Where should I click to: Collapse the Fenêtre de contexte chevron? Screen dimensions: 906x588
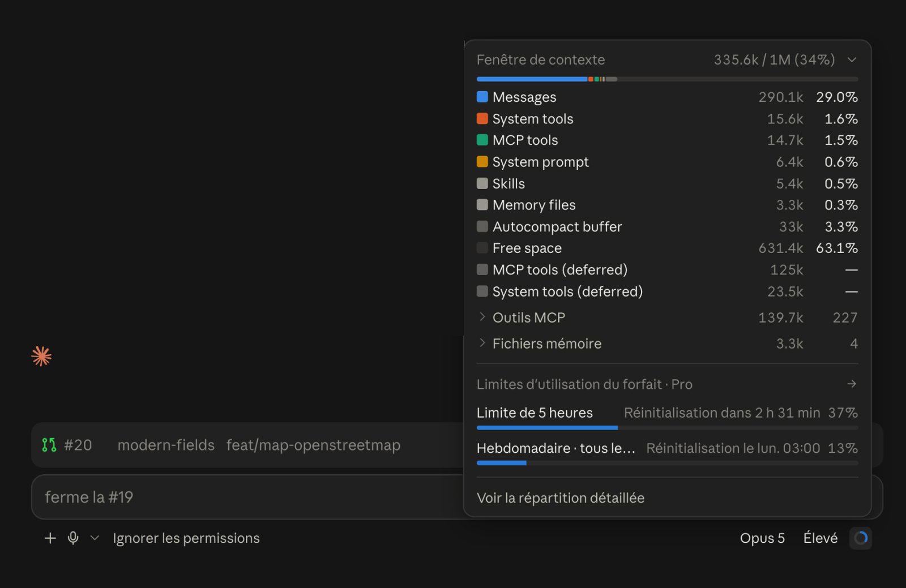(x=852, y=59)
